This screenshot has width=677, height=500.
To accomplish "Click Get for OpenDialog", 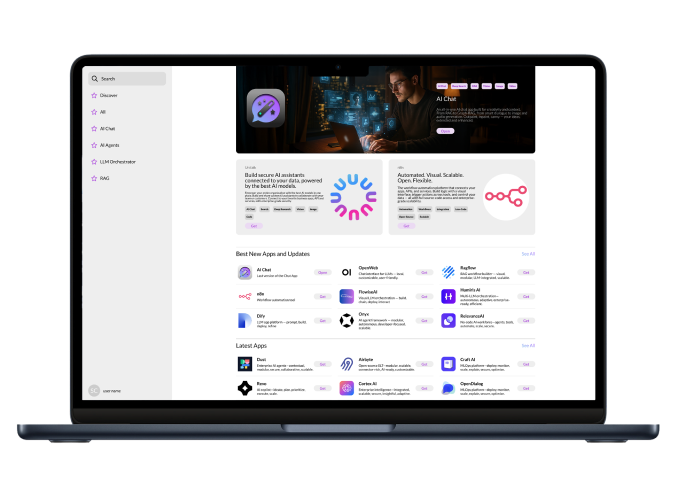I will 526,389.
